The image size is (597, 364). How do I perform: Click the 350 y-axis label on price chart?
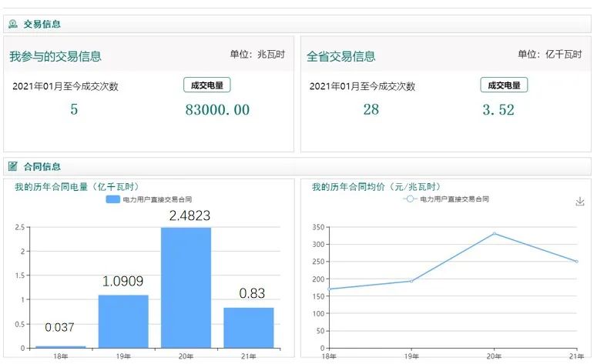pos(318,227)
